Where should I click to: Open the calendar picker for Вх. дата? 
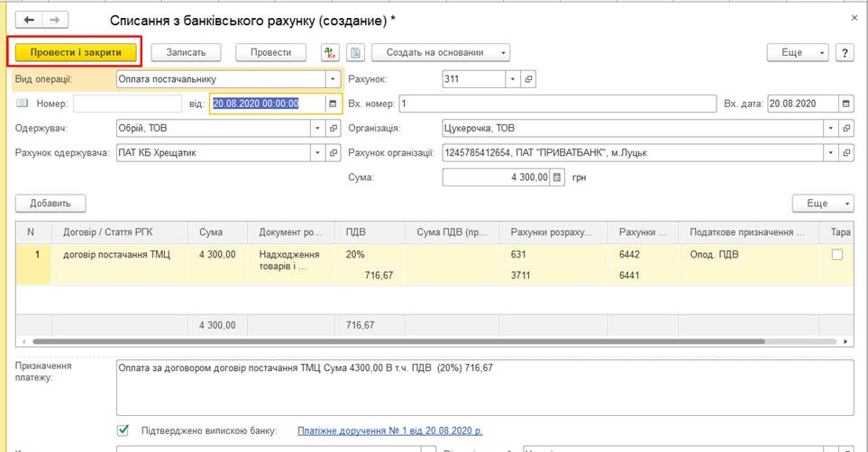coord(845,104)
